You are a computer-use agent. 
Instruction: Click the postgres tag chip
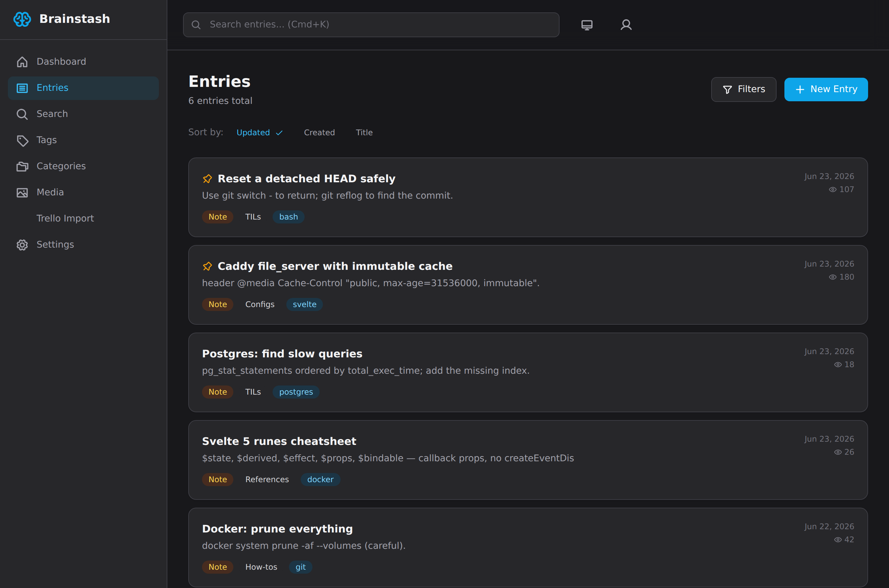click(296, 392)
